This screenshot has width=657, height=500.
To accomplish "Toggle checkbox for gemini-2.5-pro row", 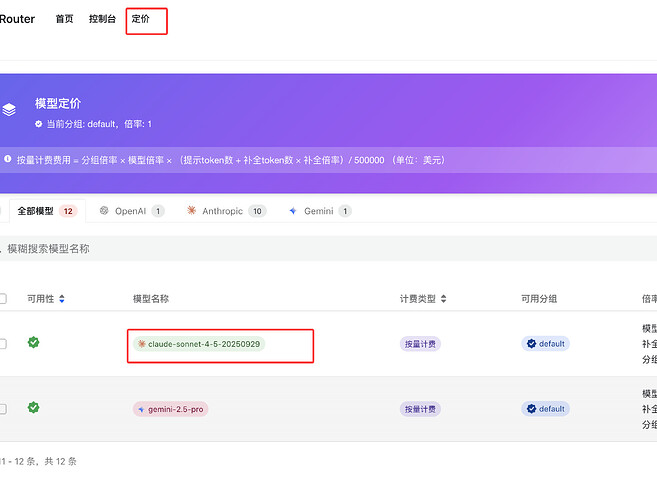I will click(x=3, y=409).
